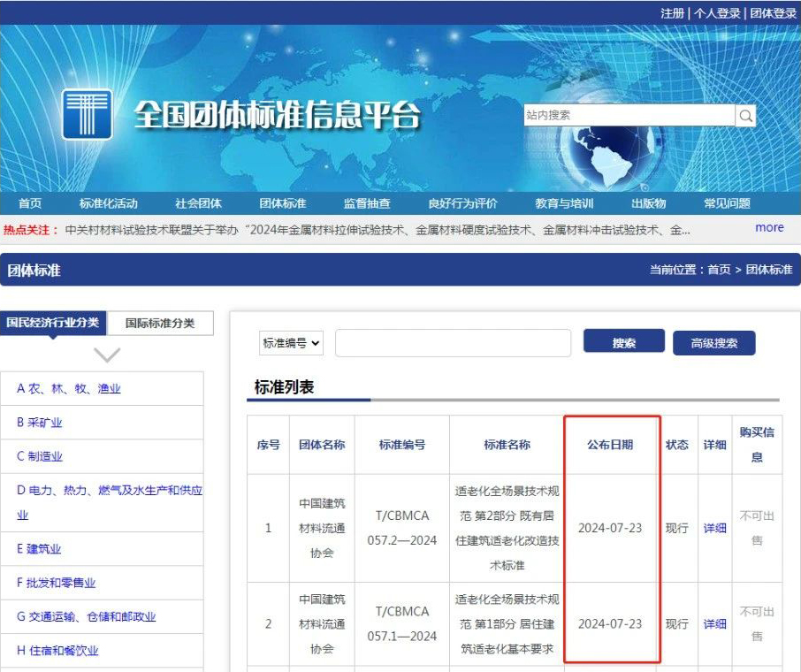Screen dimensions: 801x672
Task: Click the 个人登录 link
Action: pos(717,12)
